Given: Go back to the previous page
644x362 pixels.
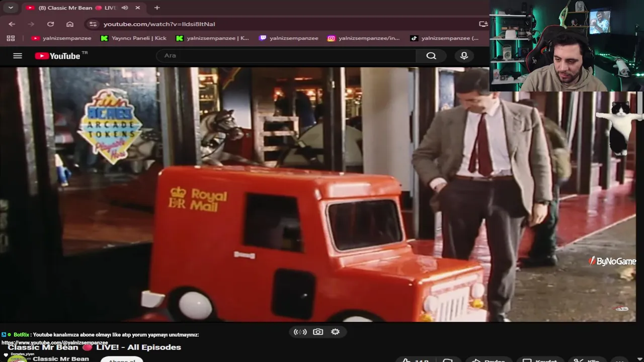Looking at the screenshot, I should point(12,24).
